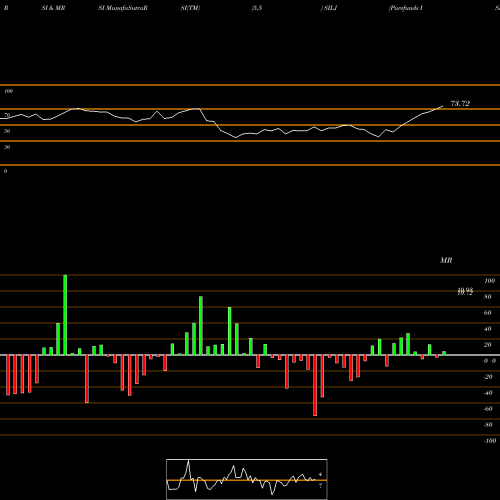
Task: Click the -20 label on the MR axis
Action: [x=488, y=377]
